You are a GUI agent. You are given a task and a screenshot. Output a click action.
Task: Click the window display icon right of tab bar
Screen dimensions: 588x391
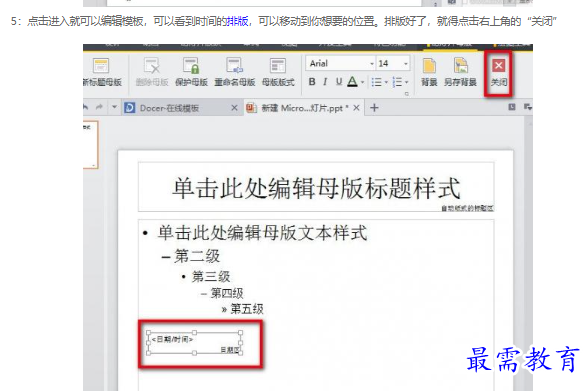pos(512,107)
